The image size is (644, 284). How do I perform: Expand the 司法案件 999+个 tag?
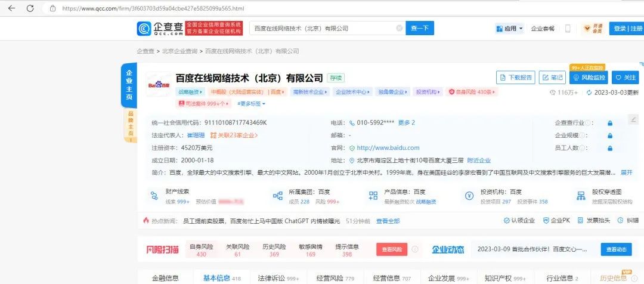tap(204, 104)
